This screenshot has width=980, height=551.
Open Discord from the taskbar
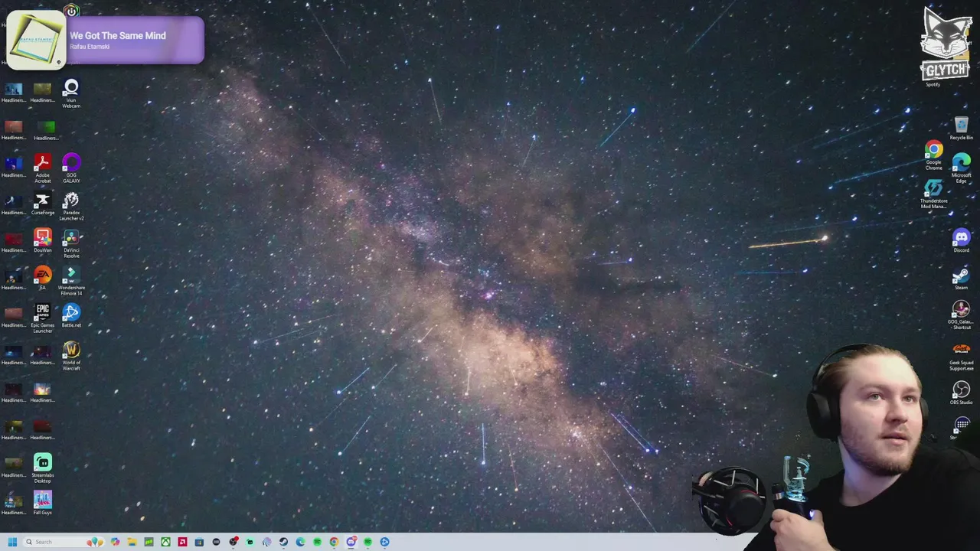click(x=351, y=542)
